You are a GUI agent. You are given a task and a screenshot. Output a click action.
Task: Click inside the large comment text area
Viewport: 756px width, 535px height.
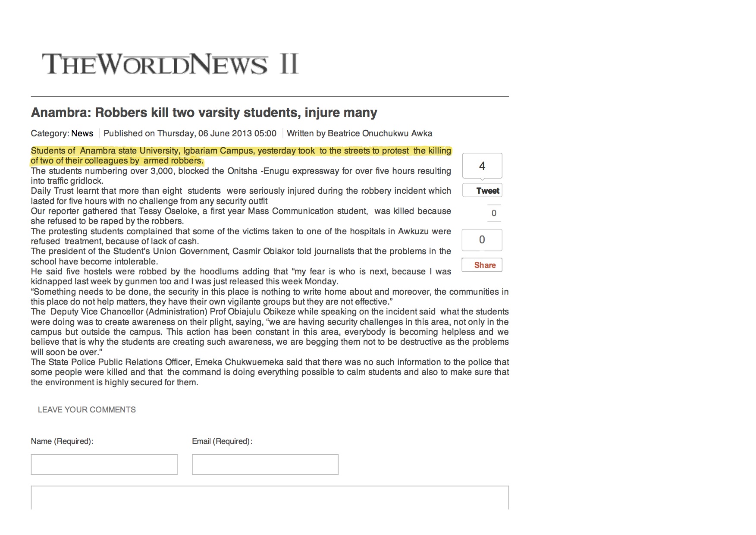click(x=270, y=497)
